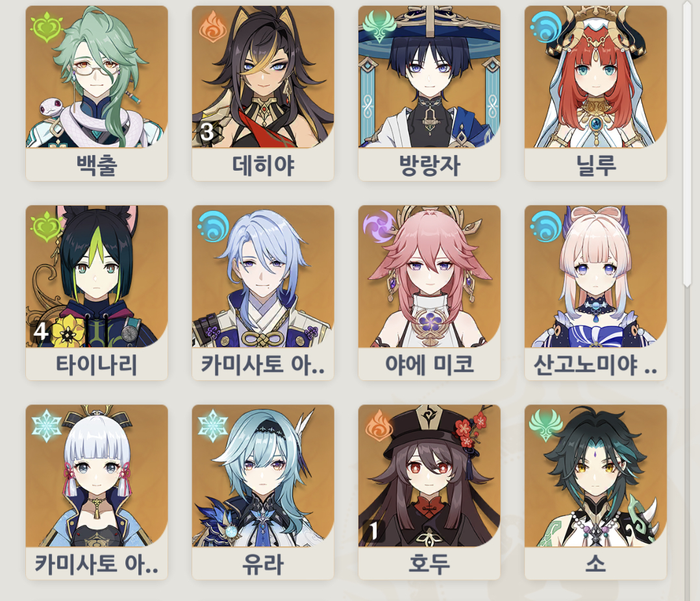Click the number 1 badge on 호두
700x601 pixels.
[373, 531]
